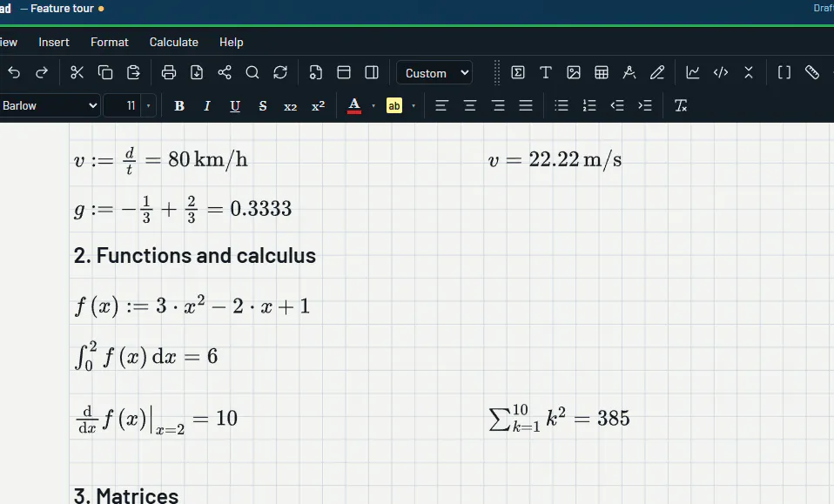Undo the last action
The height and width of the screenshot is (504, 834).
pos(14,73)
